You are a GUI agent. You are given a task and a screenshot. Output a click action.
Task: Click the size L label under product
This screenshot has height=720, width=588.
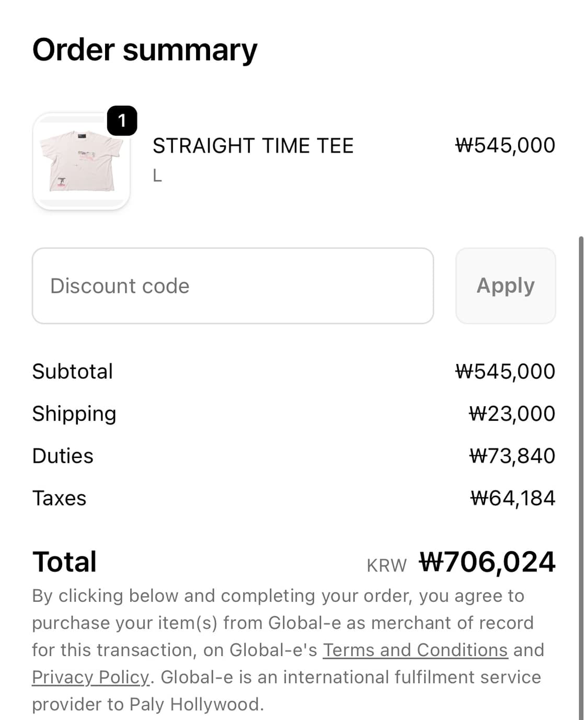pos(157,176)
